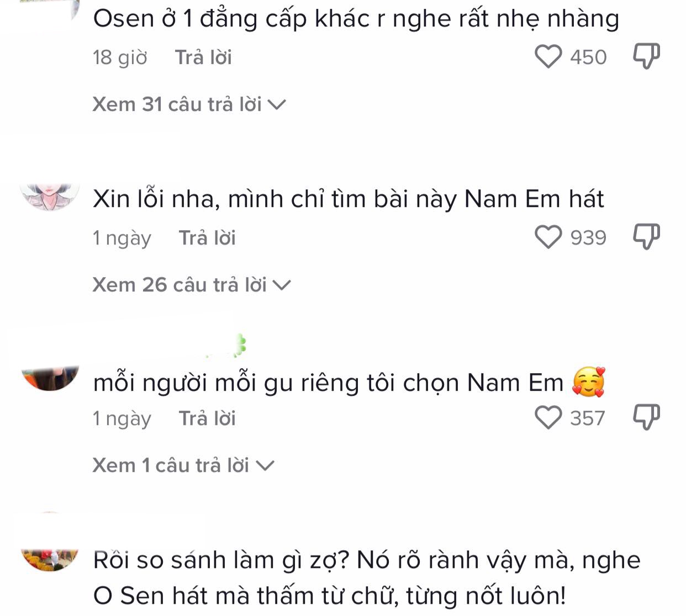
Task: Like the comment with 357 likes
Action: pos(548,418)
